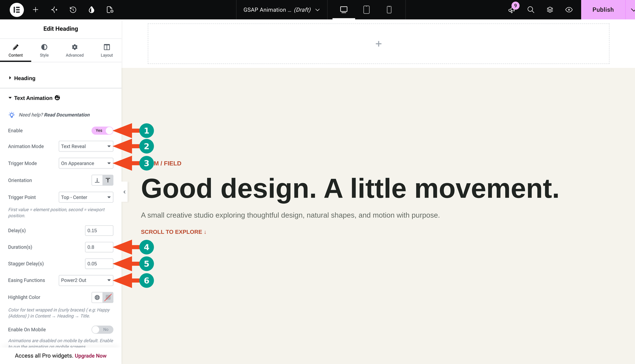
Task: Open the page title document dropdown
Action: (281, 10)
